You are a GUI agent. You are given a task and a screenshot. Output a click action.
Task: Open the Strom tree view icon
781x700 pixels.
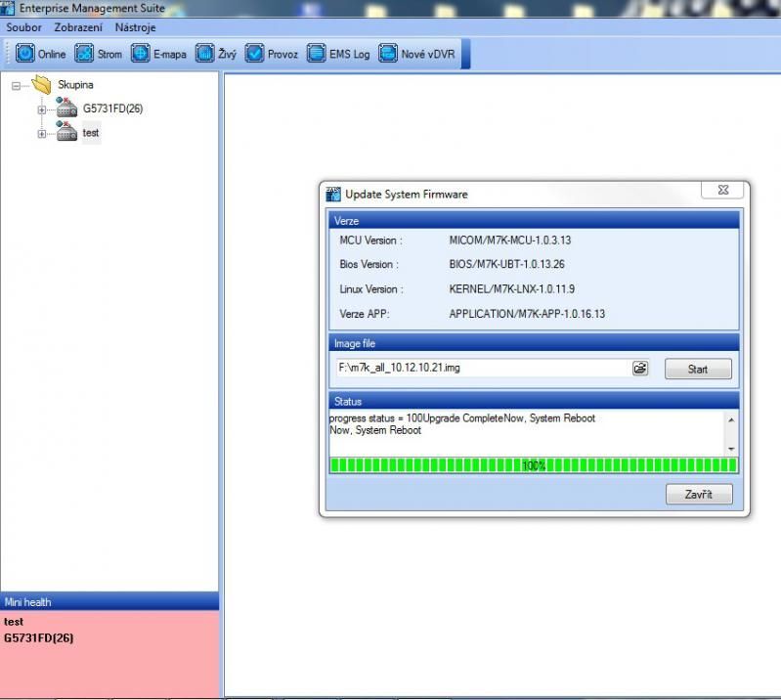point(84,54)
